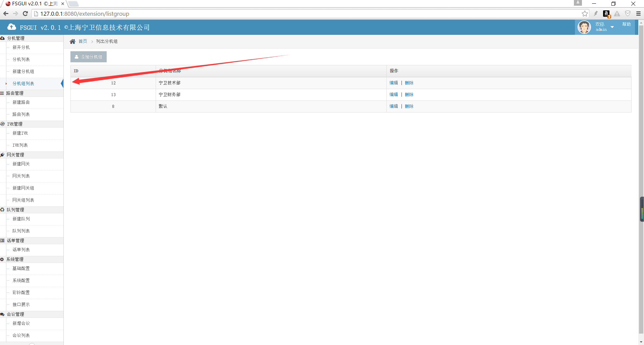Open 分机列表 in the sidebar
This screenshot has width=644, height=345.
pyautogui.click(x=21, y=59)
